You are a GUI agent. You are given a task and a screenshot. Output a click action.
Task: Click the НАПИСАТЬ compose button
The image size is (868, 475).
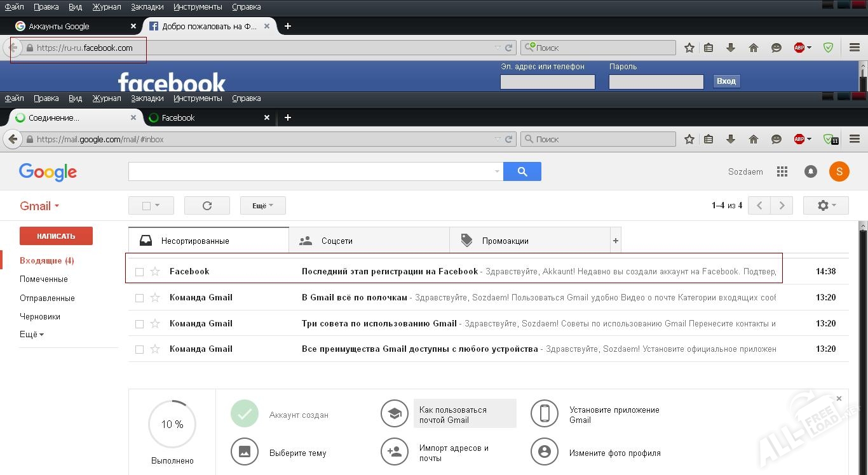point(56,236)
